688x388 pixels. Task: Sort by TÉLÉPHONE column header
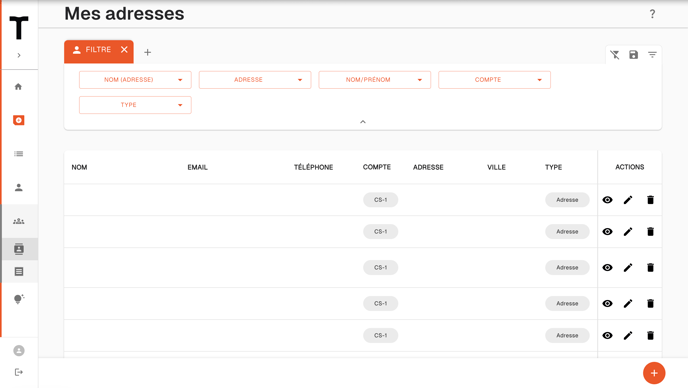313,167
